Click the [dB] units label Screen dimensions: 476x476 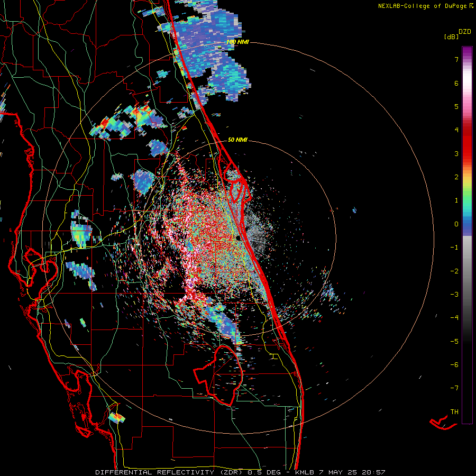pos(451,37)
